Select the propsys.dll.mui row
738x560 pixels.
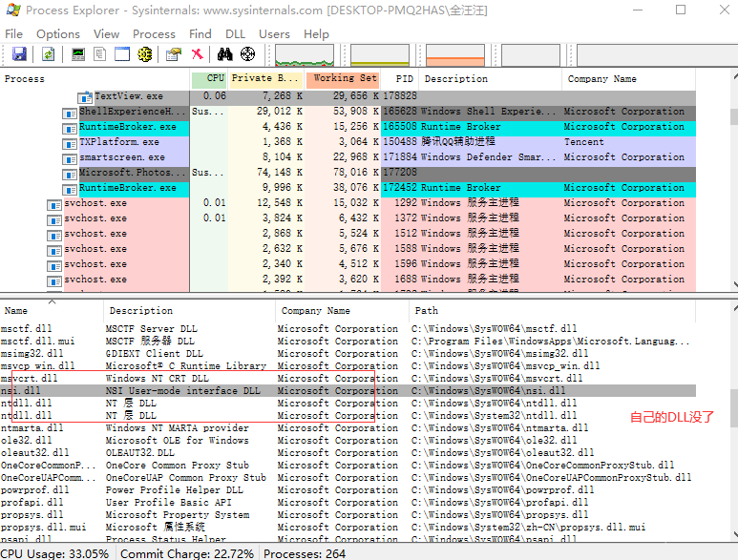[348, 527]
